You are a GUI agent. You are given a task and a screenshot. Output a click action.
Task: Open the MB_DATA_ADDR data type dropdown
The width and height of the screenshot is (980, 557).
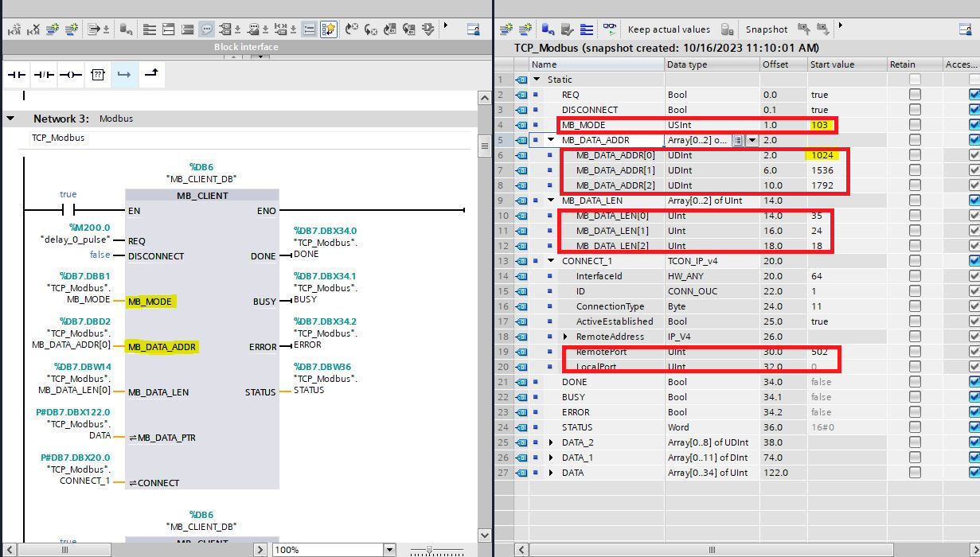pos(752,140)
